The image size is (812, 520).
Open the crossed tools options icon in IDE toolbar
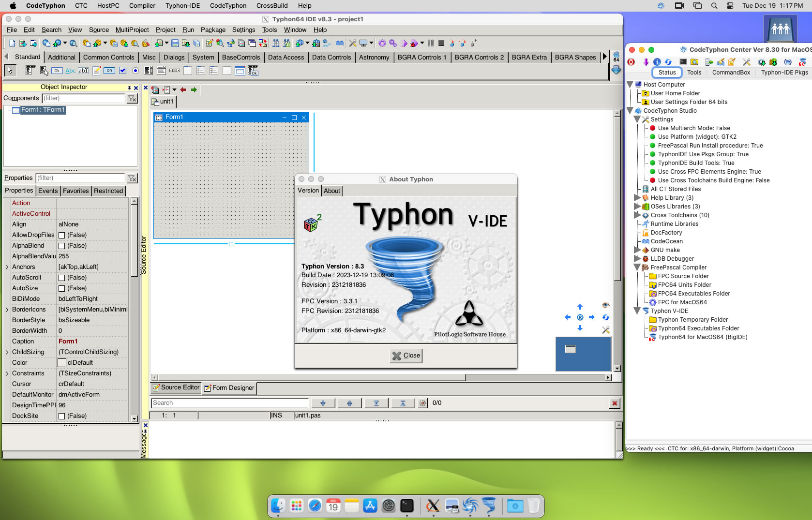(x=353, y=44)
